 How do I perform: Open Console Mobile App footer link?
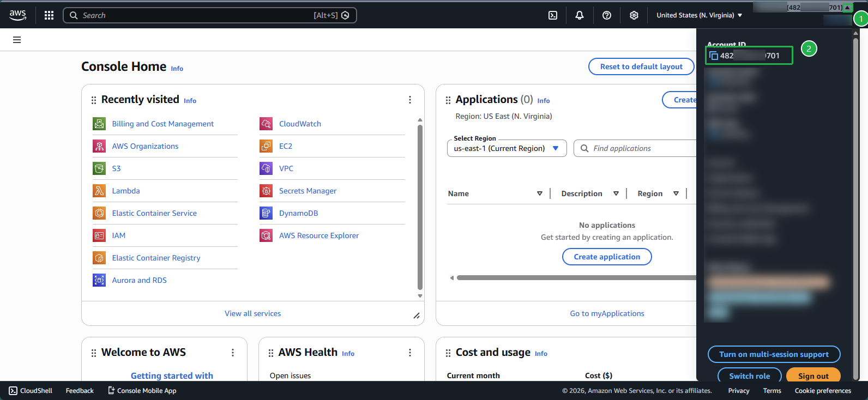142,391
